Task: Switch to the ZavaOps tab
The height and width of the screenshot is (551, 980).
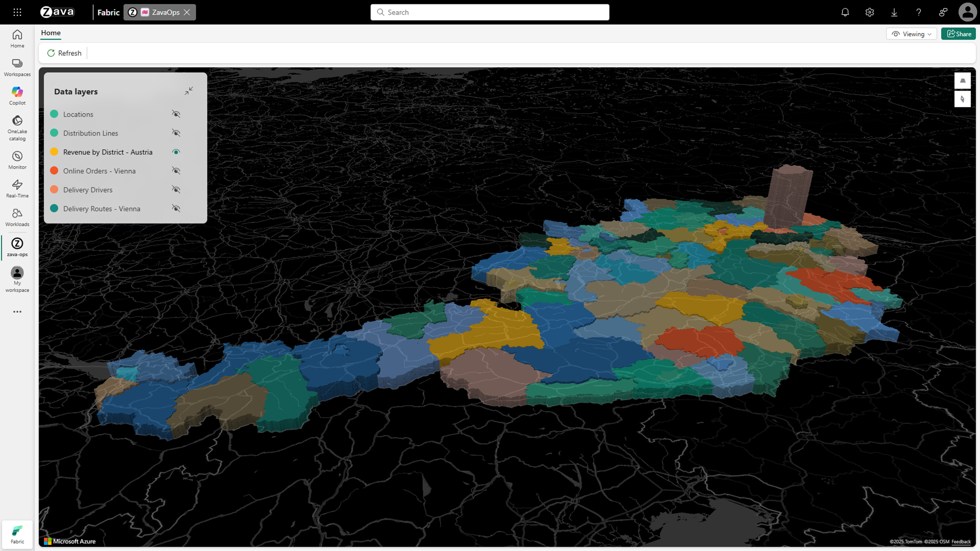Action: tap(160, 12)
